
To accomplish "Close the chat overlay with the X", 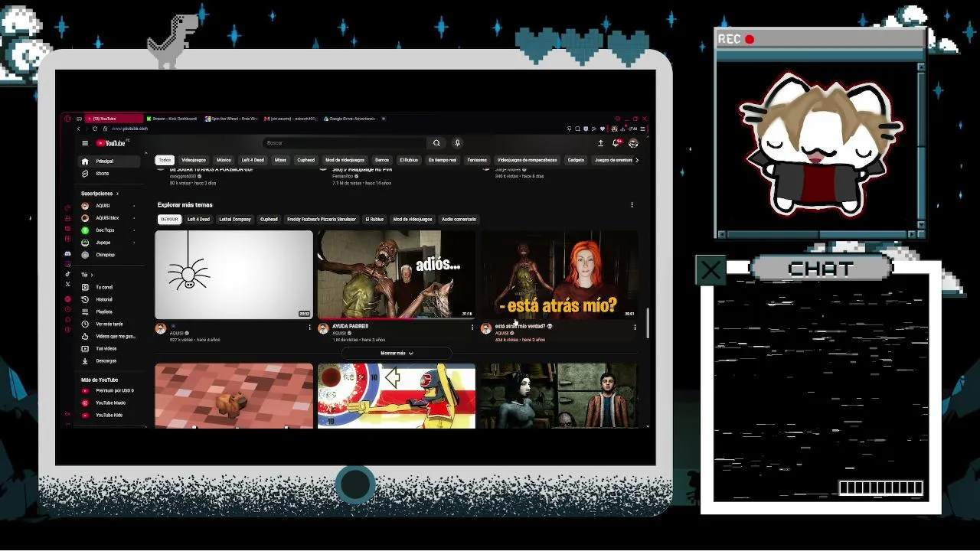I will click(711, 270).
